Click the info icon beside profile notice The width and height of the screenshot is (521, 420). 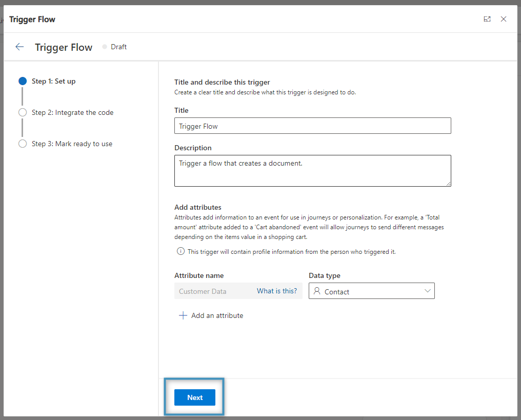pos(181,251)
